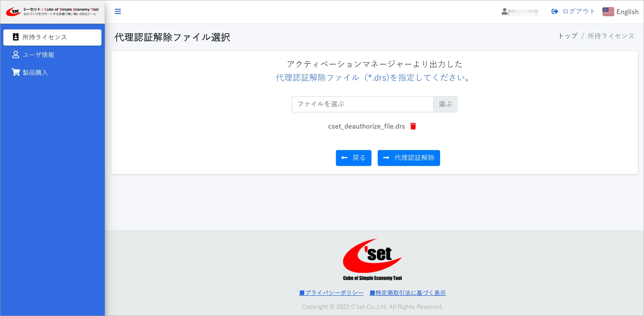Open the プライバシーポリシー footer link
Screen dimensions: 644x316
tap(331, 293)
